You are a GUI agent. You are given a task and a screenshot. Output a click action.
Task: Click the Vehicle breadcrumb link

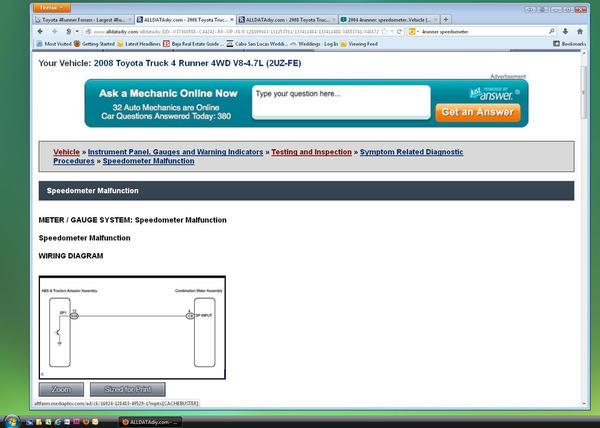67,152
